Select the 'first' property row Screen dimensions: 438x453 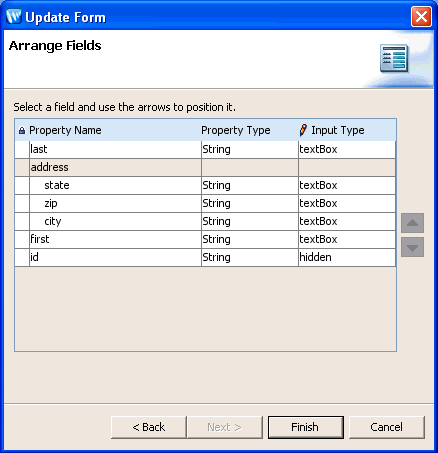pyautogui.click(x=205, y=239)
